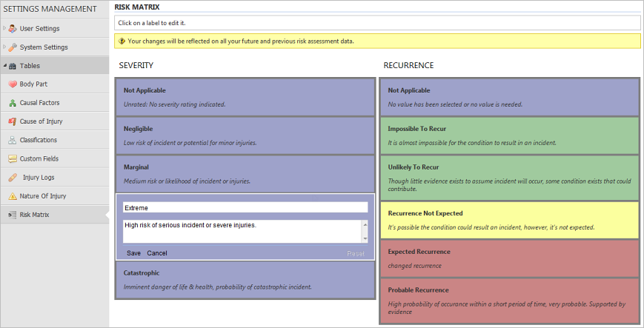Click the Classifications icon in sidebar
This screenshot has height=328, width=644.
[x=13, y=140]
